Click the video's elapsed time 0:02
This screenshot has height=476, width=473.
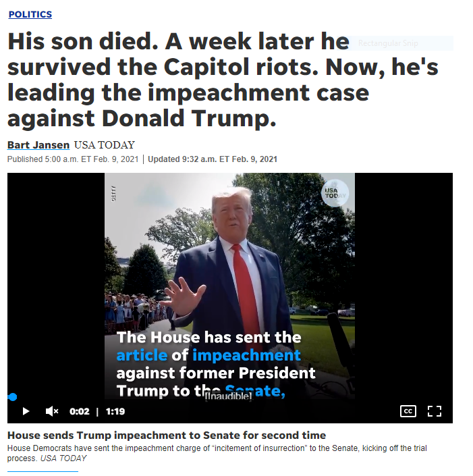[79, 411]
